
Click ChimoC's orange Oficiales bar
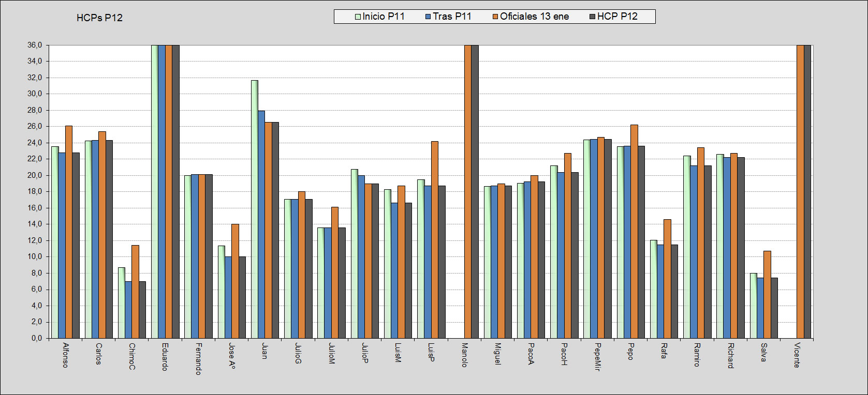(x=135, y=292)
